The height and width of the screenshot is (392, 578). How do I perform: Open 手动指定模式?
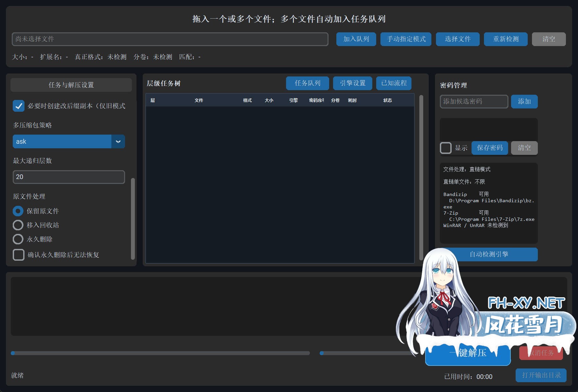click(406, 39)
